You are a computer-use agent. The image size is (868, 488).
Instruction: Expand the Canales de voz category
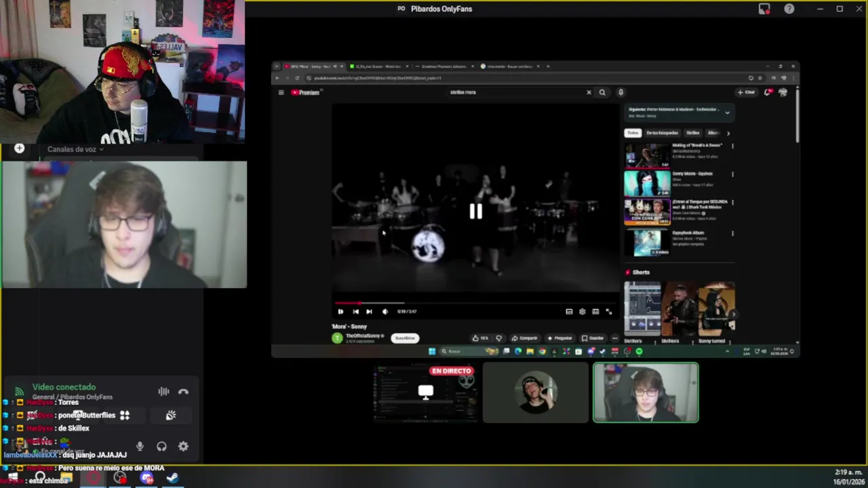75,149
